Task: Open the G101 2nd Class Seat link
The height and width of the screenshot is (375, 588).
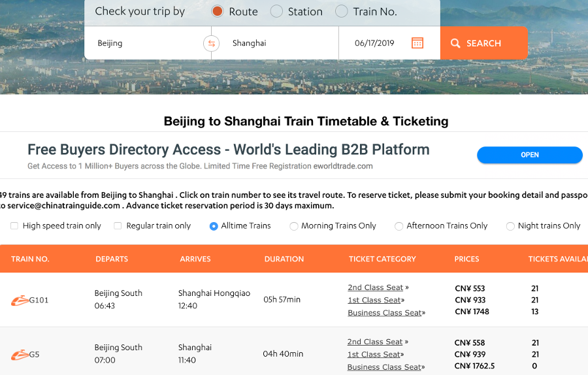Action: [375, 287]
